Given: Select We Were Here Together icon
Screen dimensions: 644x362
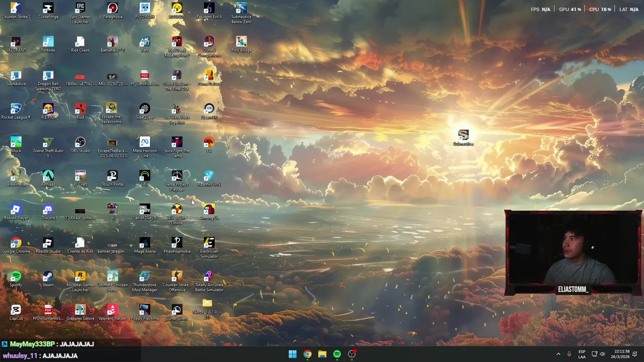Looking at the screenshot, I should [177, 114].
